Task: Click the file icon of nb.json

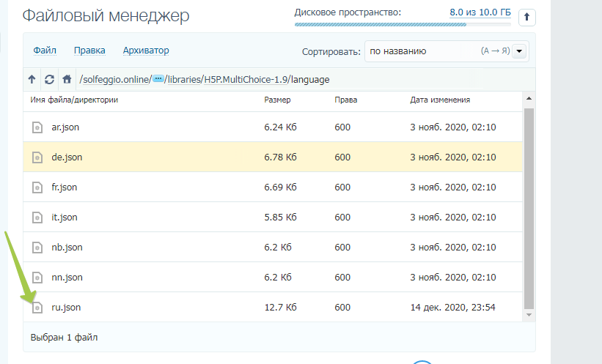Action: coord(37,248)
